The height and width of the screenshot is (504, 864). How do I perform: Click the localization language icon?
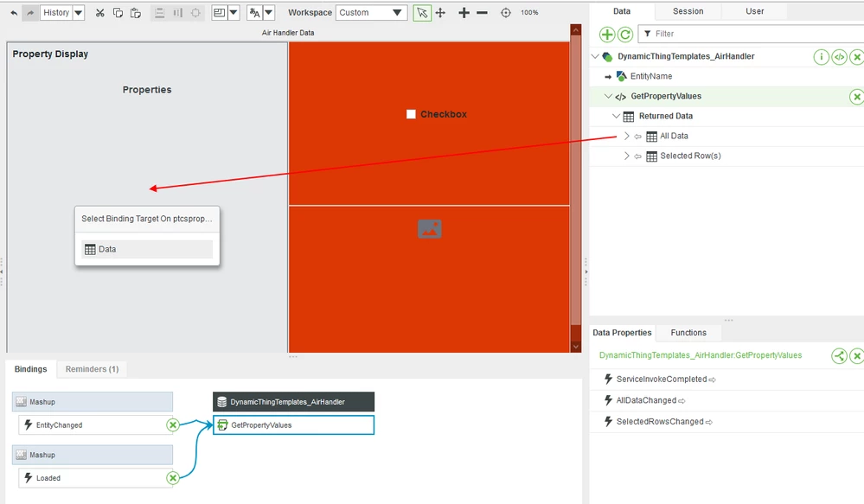click(x=254, y=13)
